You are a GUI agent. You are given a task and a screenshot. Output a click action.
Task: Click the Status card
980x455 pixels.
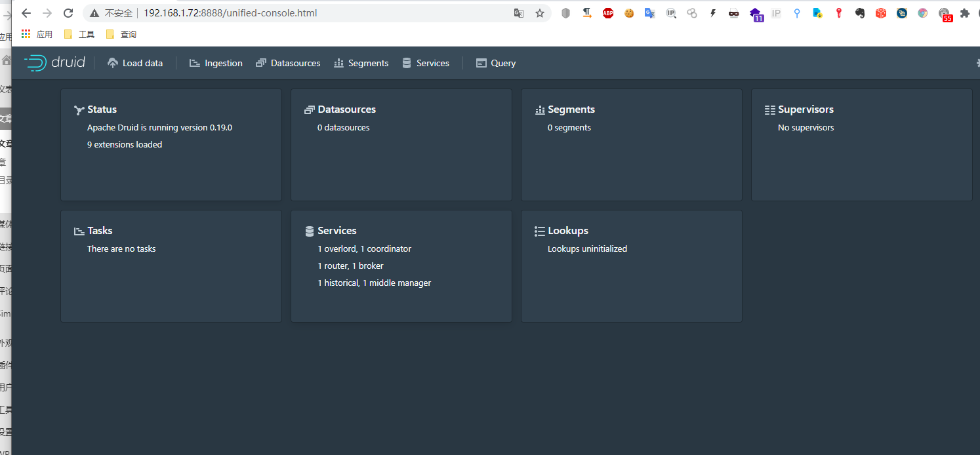[171, 144]
